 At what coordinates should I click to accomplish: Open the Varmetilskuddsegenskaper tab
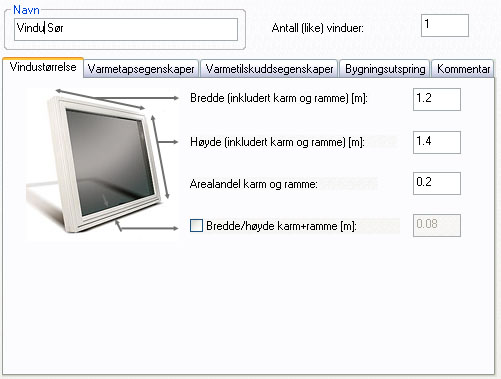point(269,69)
